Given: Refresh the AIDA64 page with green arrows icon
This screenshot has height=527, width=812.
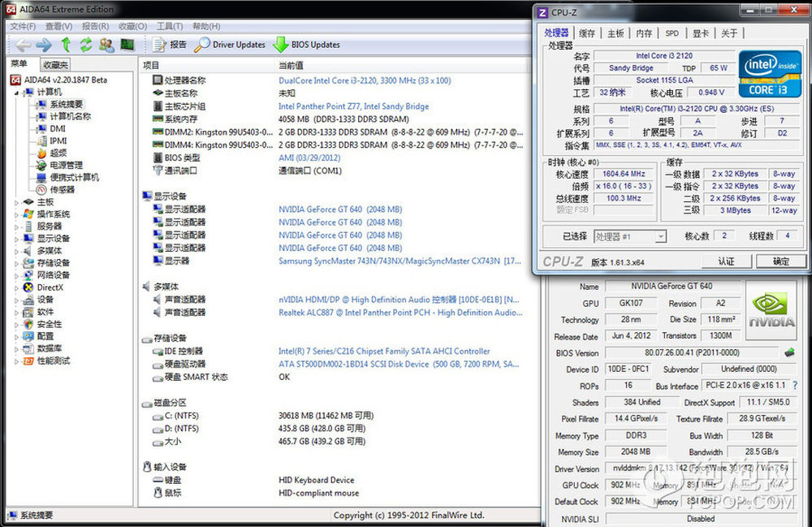Looking at the screenshot, I should point(85,45).
